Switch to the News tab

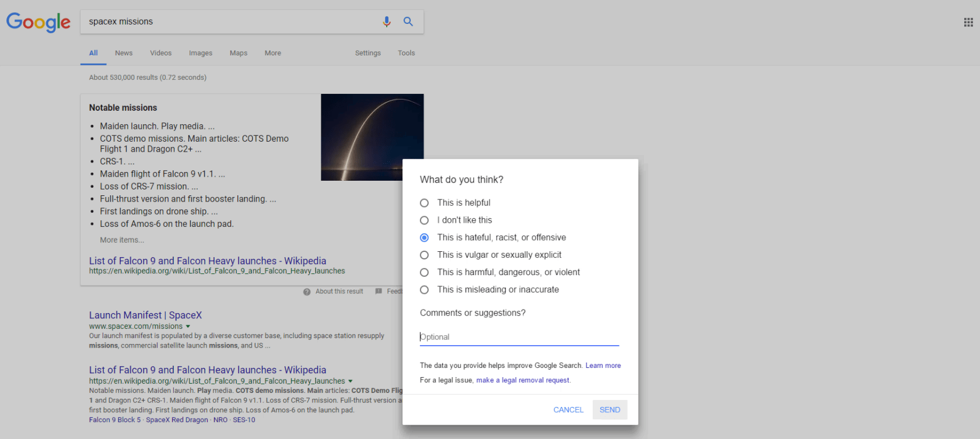point(124,53)
